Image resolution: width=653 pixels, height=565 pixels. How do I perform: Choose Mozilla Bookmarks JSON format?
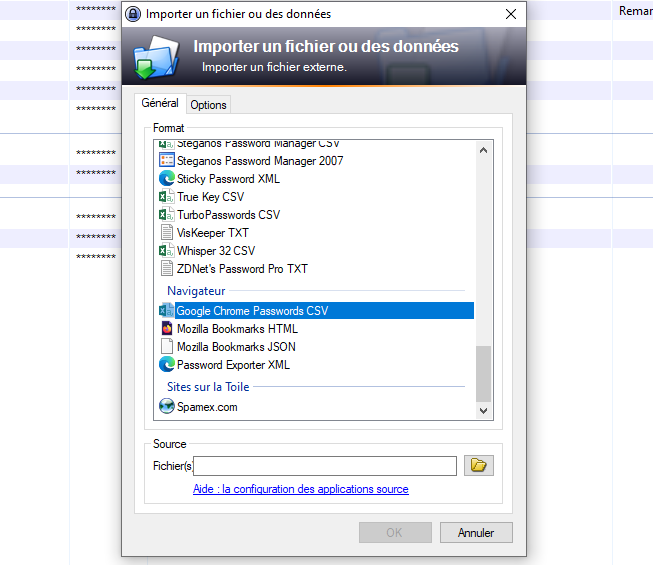pos(236,347)
